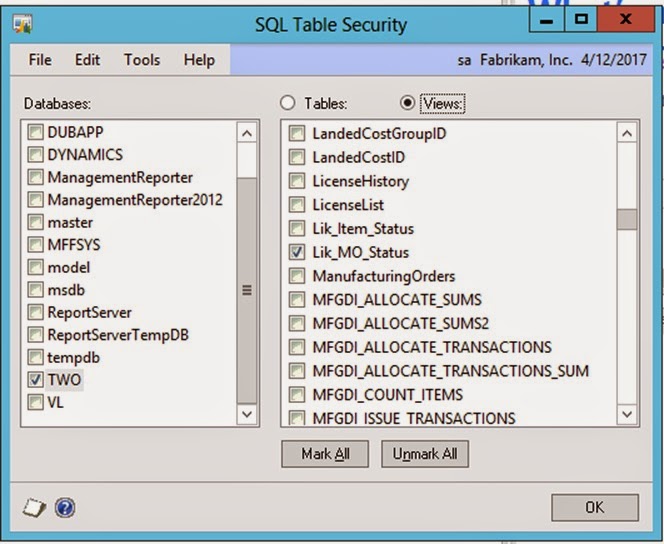Check the MFFSYS database checkbox
664x544 pixels.
pyautogui.click(x=35, y=245)
